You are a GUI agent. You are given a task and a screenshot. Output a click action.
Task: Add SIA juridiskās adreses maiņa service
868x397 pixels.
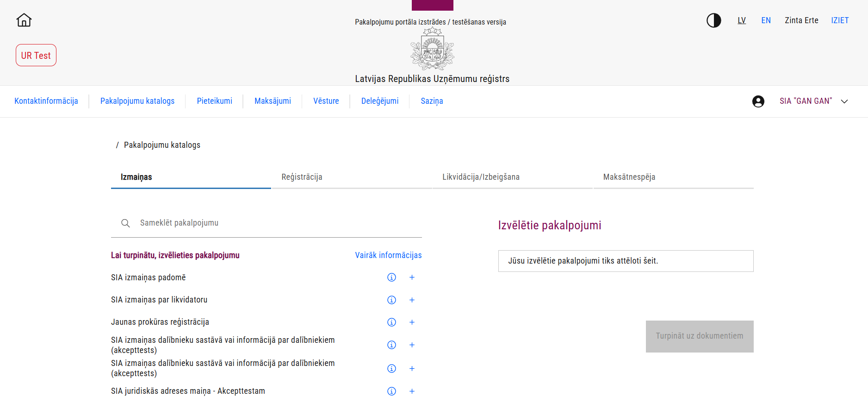[x=412, y=391]
